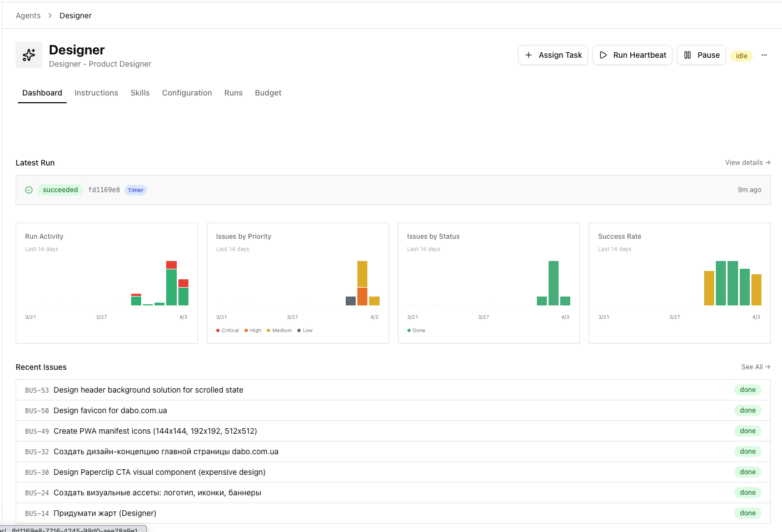The height and width of the screenshot is (532, 782).
Task: Click the pause icon in the Pause button
Action: point(688,55)
